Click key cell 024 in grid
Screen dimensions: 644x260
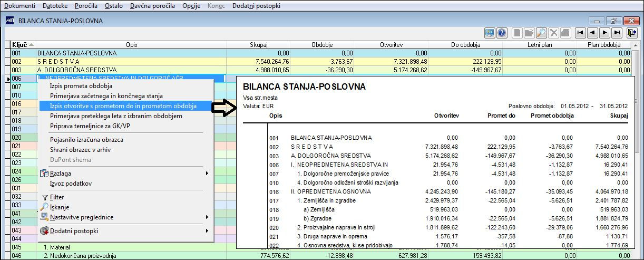coord(23,171)
